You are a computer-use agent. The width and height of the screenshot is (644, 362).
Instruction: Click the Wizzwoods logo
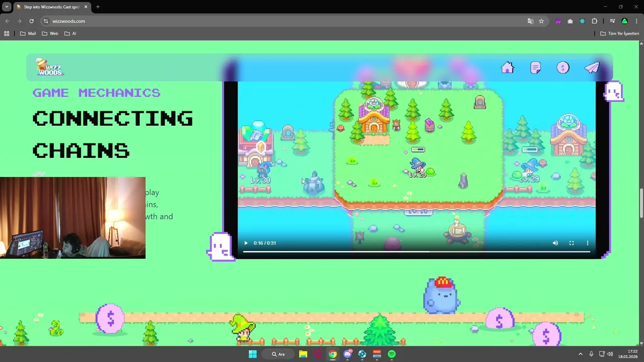[x=49, y=67]
